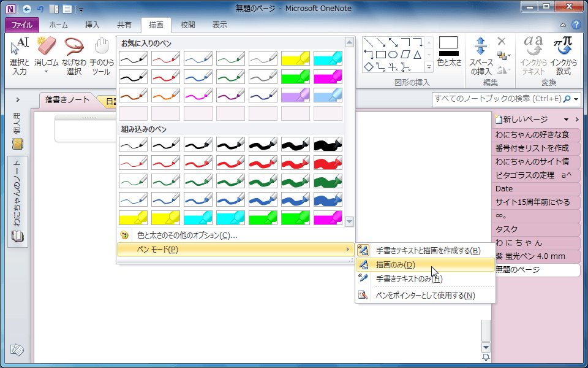This screenshot has height=368, width=588.
Task: Choose thickest red built-in pen
Action: 328,163
